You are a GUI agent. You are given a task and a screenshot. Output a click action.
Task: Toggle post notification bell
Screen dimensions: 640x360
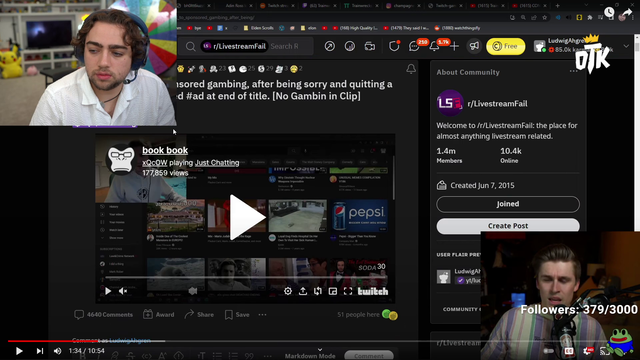click(x=411, y=69)
